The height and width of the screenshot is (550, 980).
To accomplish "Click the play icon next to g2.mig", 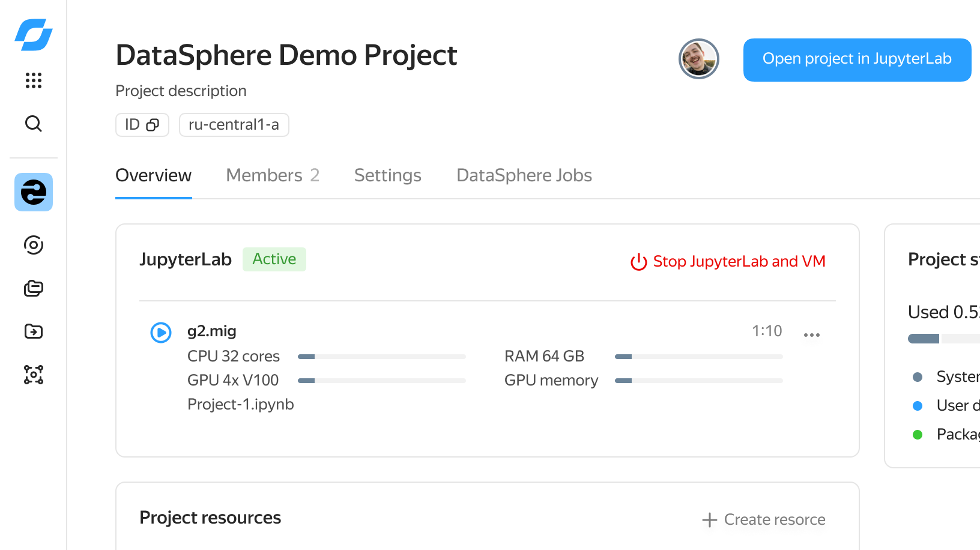I will coord(161,332).
